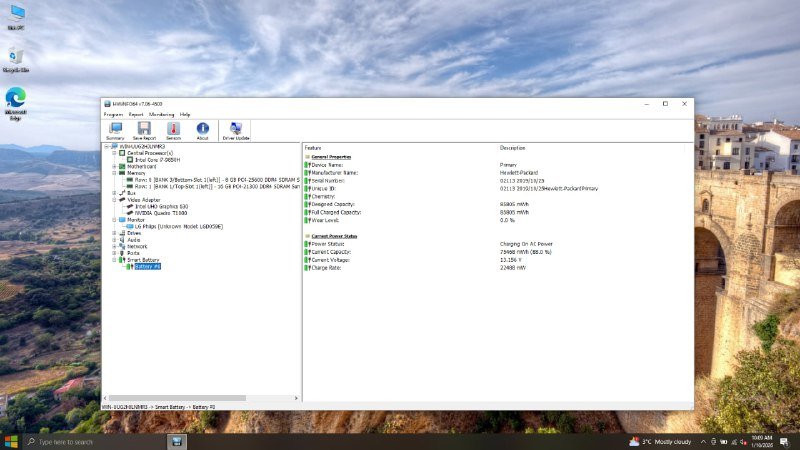800x450 pixels.
Task: Click the taskbar search box
Action: point(90,441)
